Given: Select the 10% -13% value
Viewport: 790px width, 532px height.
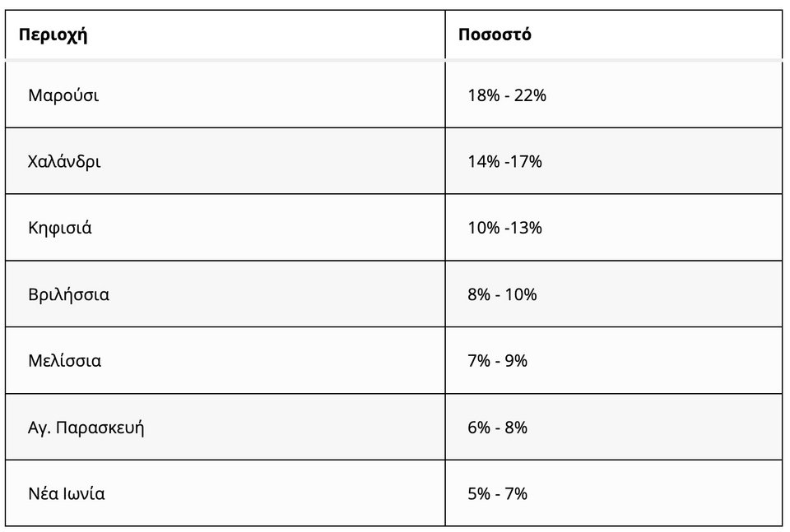Looking at the screenshot, I should point(504,229).
